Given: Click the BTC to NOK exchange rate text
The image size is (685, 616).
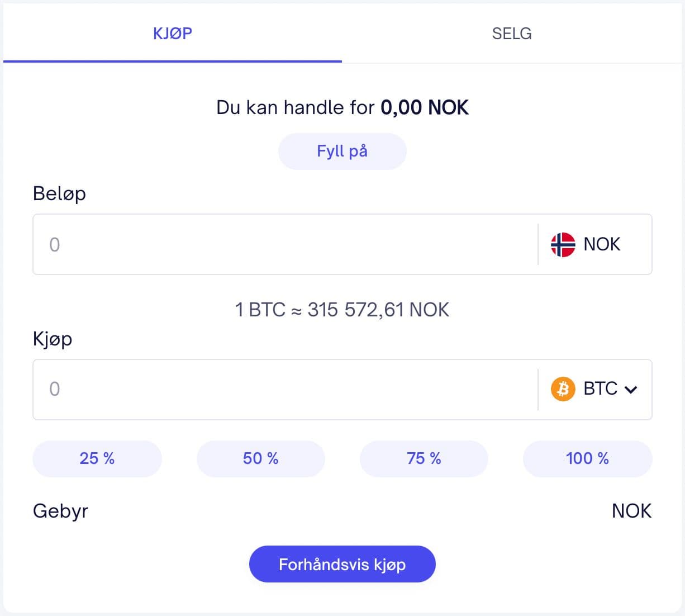Looking at the screenshot, I should [342, 310].
